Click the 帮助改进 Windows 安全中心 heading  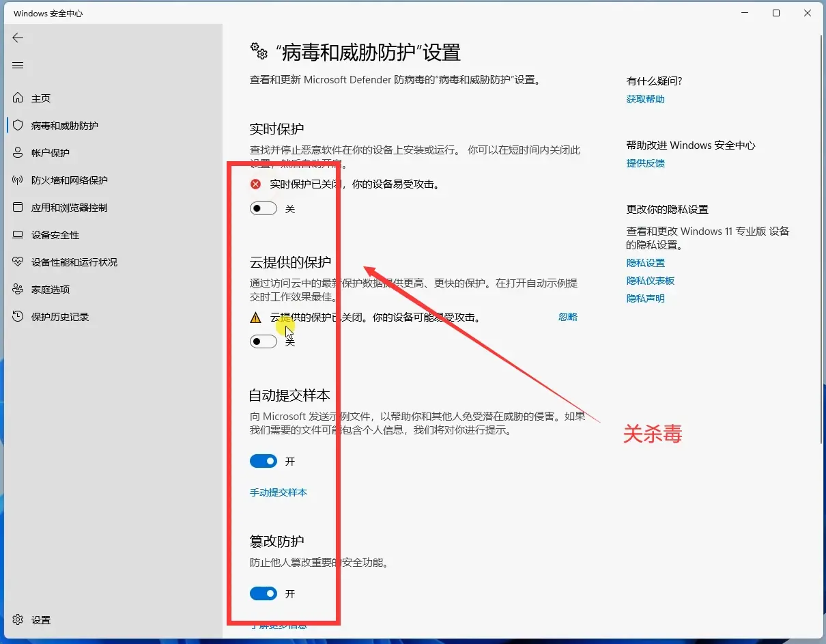click(691, 145)
